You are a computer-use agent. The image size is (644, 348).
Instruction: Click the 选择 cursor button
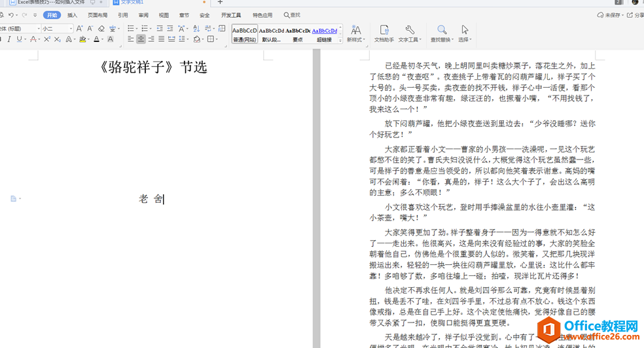click(465, 33)
